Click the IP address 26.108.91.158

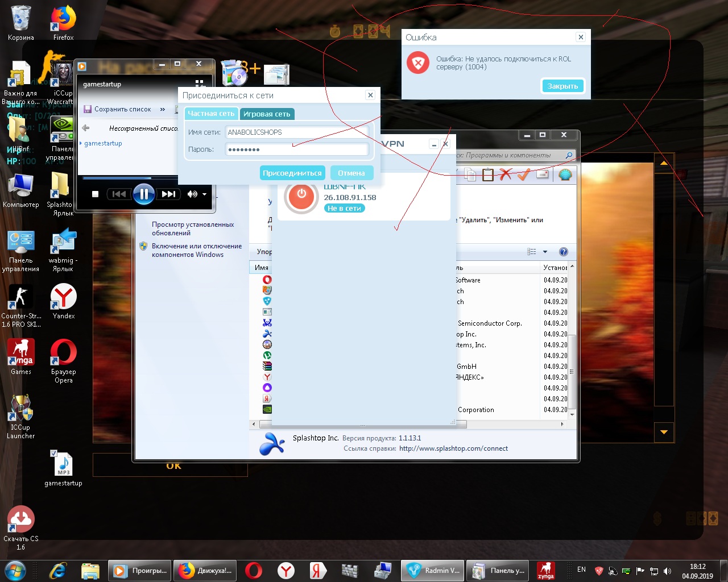pyautogui.click(x=350, y=197)
